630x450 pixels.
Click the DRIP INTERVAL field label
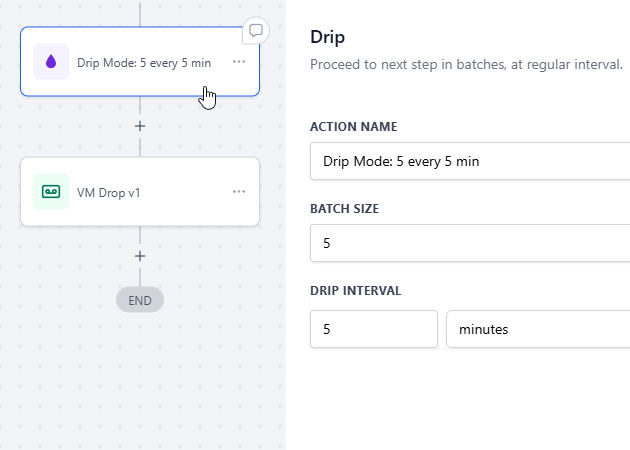(x=355, y=291)
